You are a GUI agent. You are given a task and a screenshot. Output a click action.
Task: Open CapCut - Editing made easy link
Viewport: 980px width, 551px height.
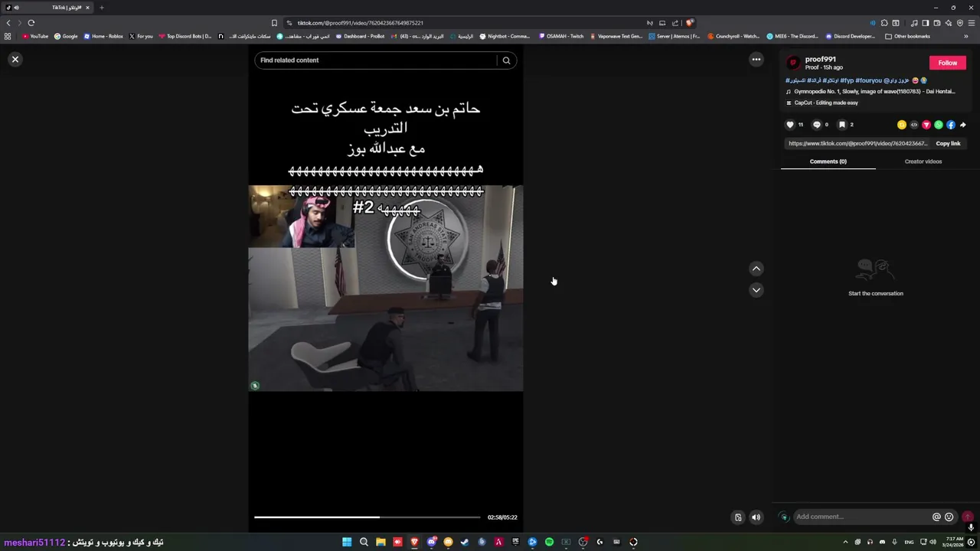(825, 103)
